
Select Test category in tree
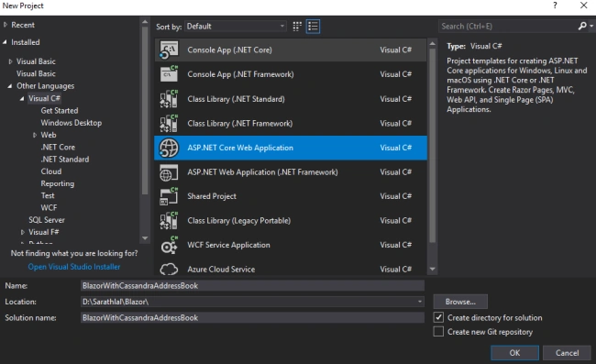coord(48,195)
